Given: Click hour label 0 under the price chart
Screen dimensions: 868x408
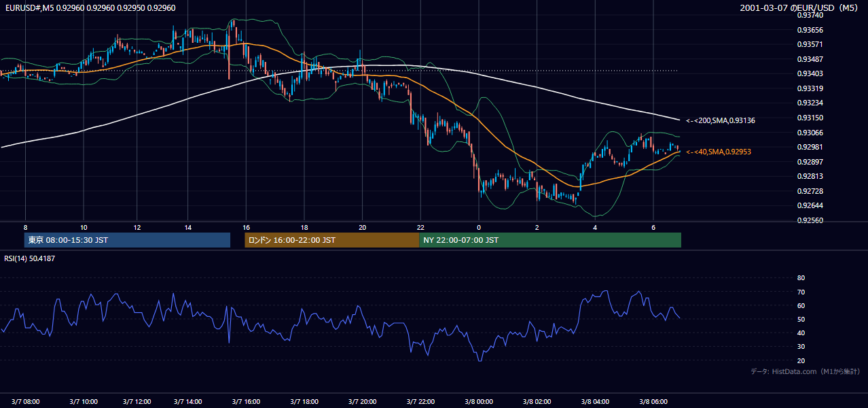Looking at the screenshot, I should [479, 227].
